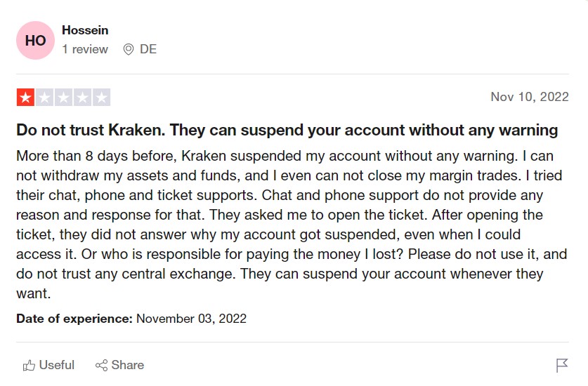Click the fifth grey rating star

coord(101,98)
